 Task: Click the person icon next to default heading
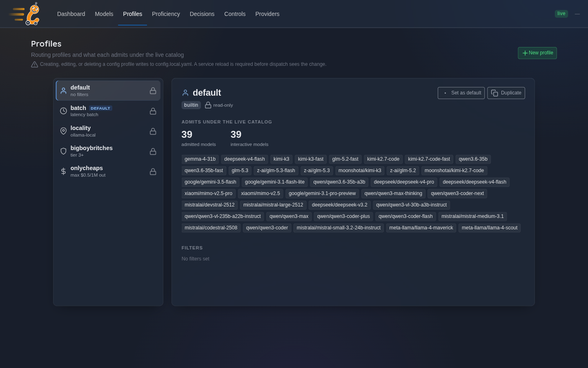point(185,93)
